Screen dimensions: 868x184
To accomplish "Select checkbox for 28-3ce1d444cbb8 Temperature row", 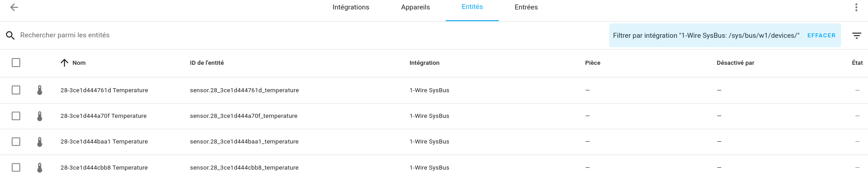I will tap(16, 167).
